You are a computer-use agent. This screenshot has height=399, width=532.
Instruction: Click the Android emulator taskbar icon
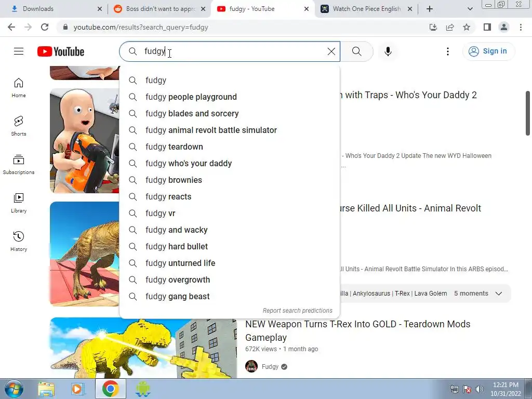(x=142, y=389)
